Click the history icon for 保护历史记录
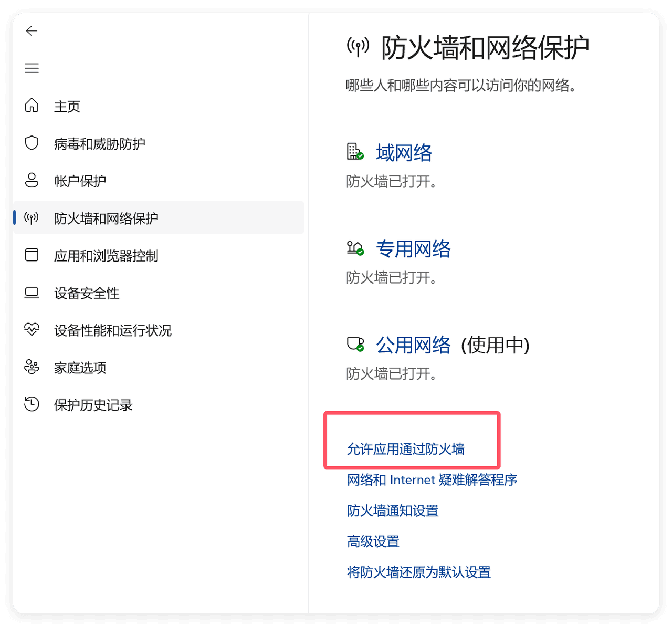672x626 pixels. point(31,404)
